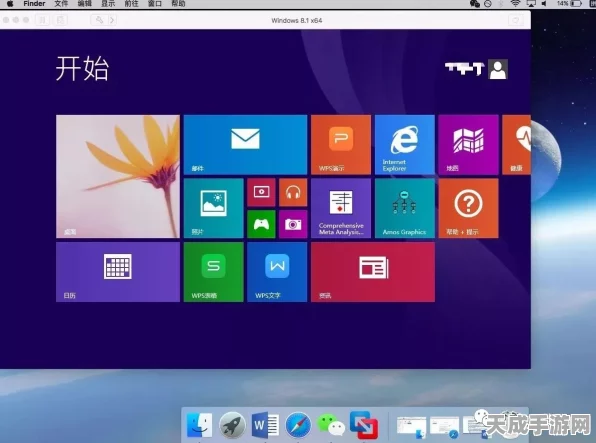Screen dimensions: 596x443
Task: Open the small red Video tile
Action: [261, 192]
